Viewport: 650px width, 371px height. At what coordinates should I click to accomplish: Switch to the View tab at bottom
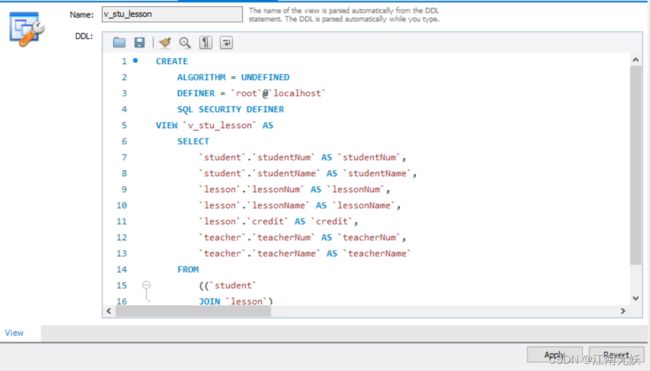pos(14,333)
